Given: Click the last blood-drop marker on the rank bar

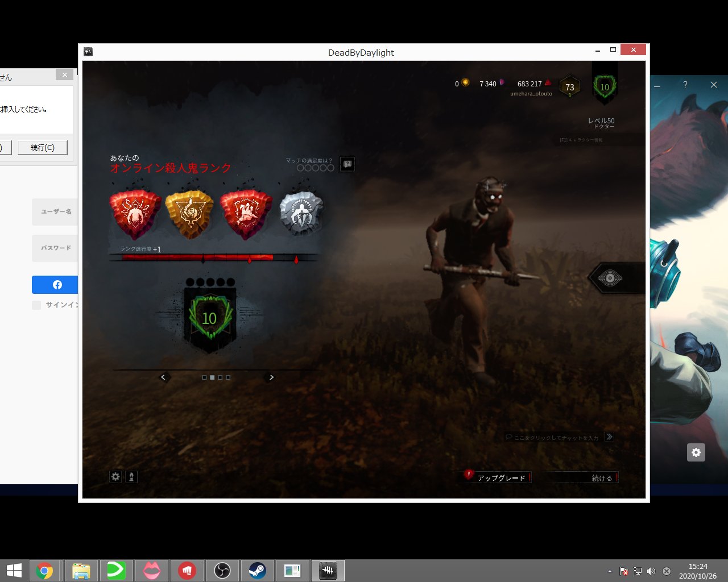Looking at the screenshot, I should coord(296,259).
